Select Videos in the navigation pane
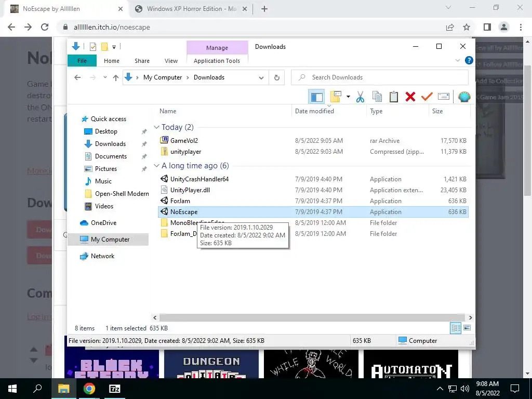Viewport: 532px width, 399px height. click(104, 206)
